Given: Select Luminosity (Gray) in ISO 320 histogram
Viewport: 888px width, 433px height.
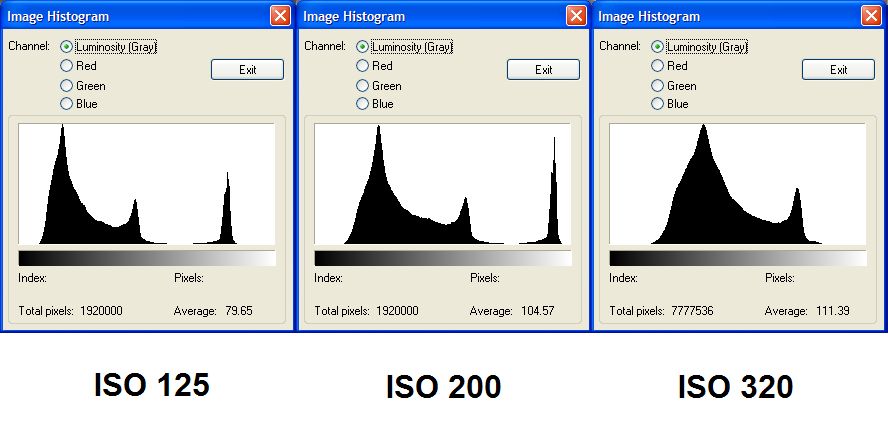Looking at the screenshot, I should [657, 46].
